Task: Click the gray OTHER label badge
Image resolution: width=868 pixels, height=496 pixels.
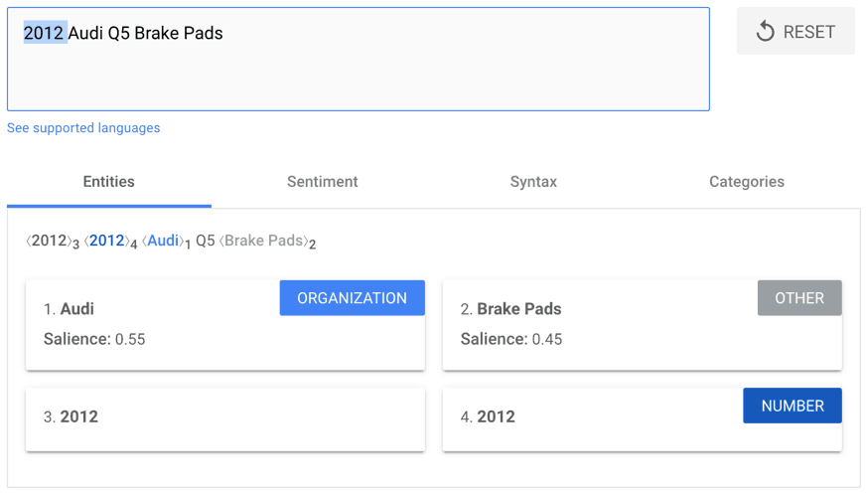Action: (x=798, y=298)
